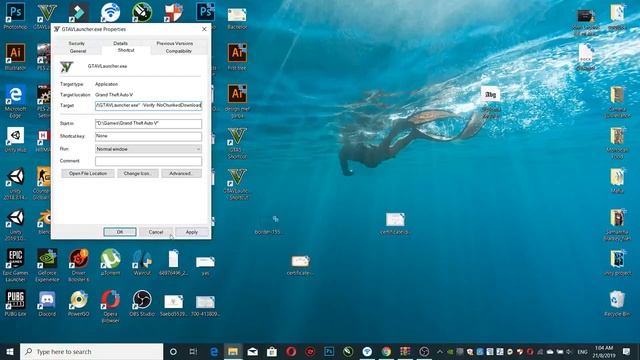Select the Driver Booster 6 icon

click(79, 265)
